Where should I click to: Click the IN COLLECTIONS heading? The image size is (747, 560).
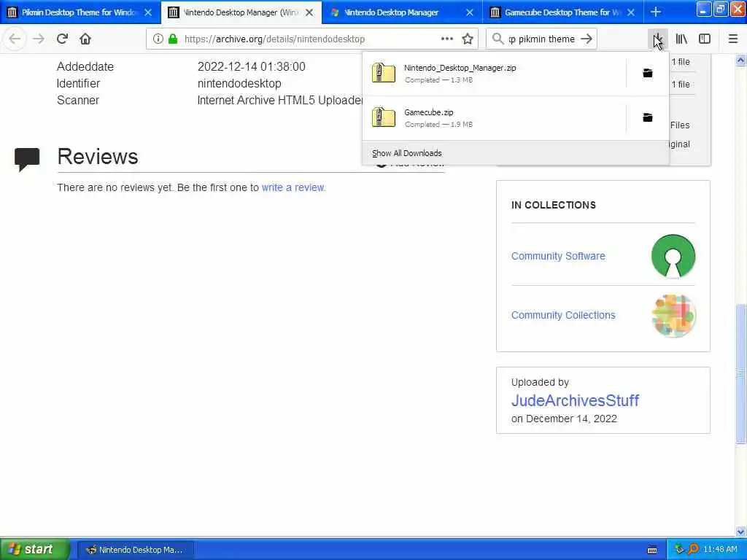coord(554,205)
